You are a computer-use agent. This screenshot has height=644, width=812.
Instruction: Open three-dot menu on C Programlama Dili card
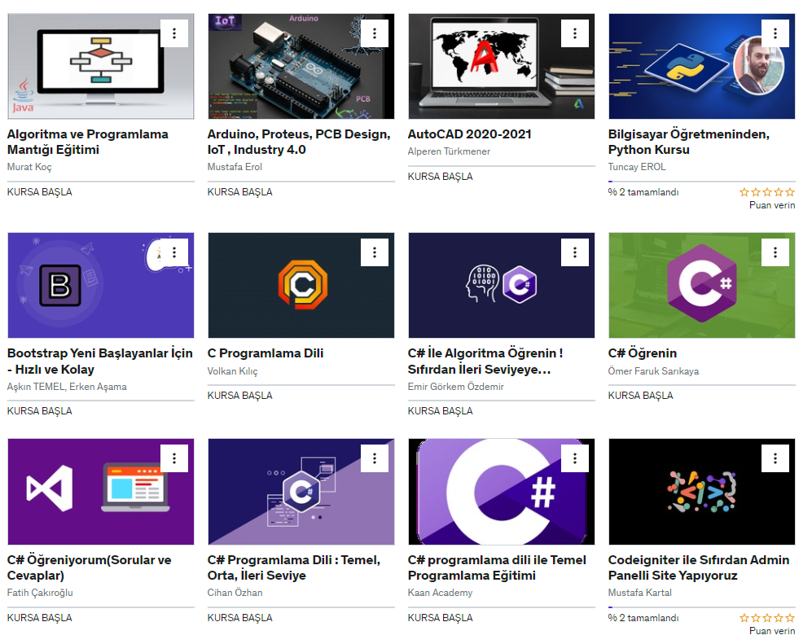click(375, 252)
